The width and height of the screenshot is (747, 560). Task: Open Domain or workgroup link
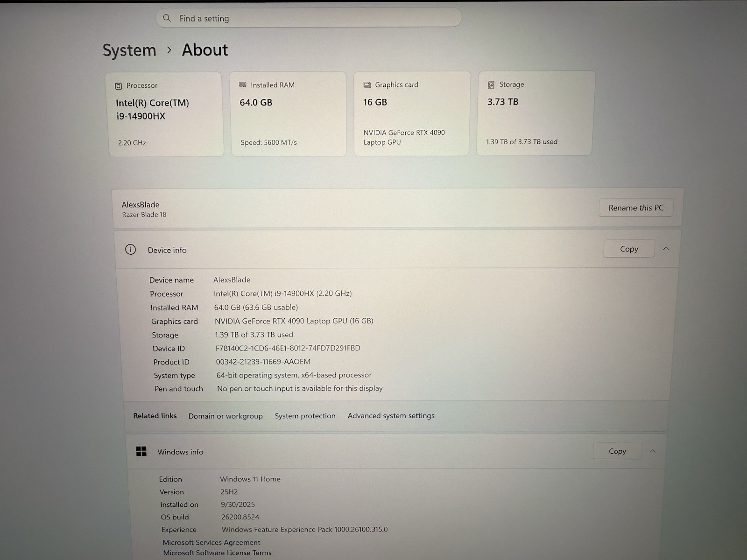point(226,416)
